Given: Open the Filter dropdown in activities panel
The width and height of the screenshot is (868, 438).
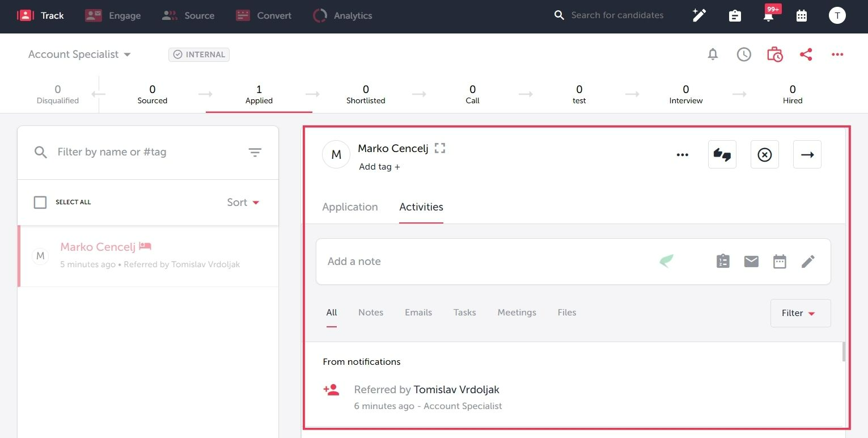Looking at the screenshot, I should [x=799, y=313].
